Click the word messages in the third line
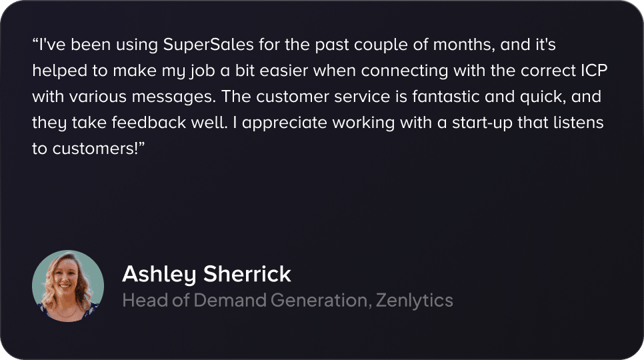This screenshot has height=360, width=644. tap(173, 97)
